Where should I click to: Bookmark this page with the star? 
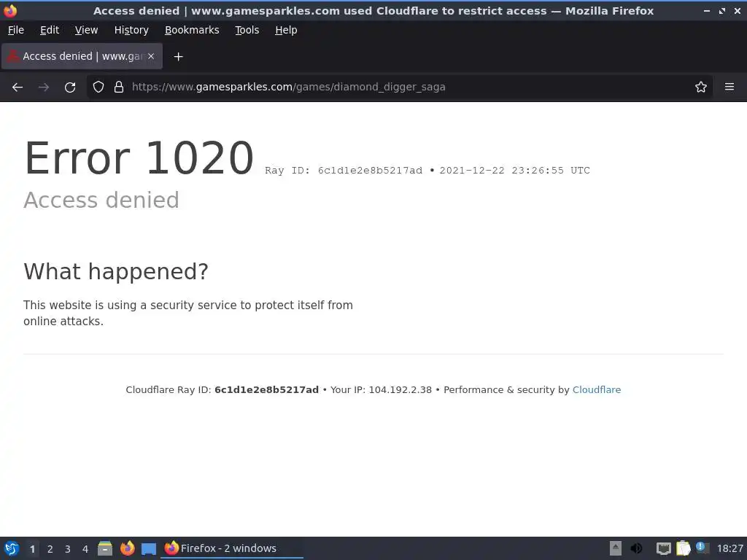pos(701,87)
